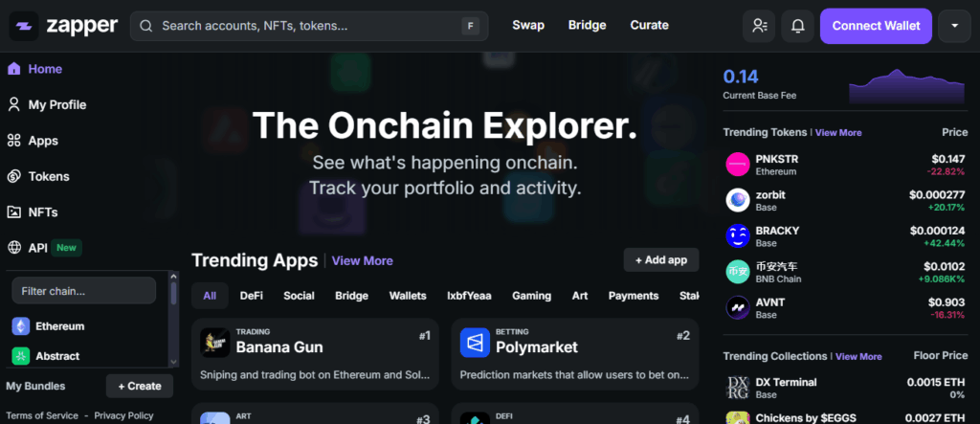This screenshot has width=980, height=424.
Task: Select the Abstract chain icon in sidebar
Action: [20, 356]
